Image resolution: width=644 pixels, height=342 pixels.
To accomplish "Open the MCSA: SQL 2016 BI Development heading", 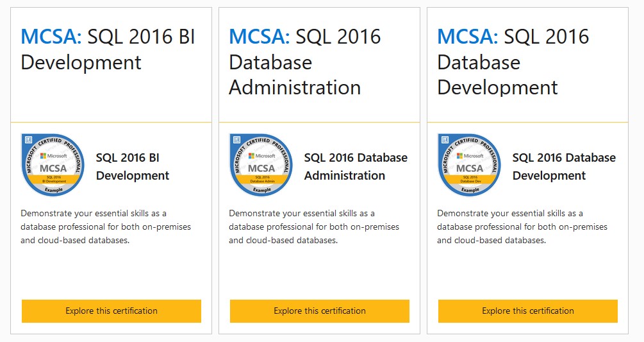I will coord(108,49).
